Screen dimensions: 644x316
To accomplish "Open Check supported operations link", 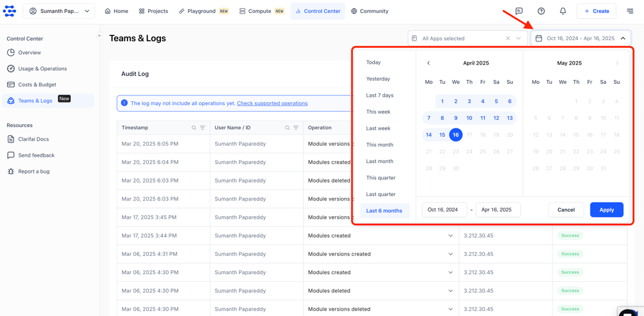I will [272, 103].
